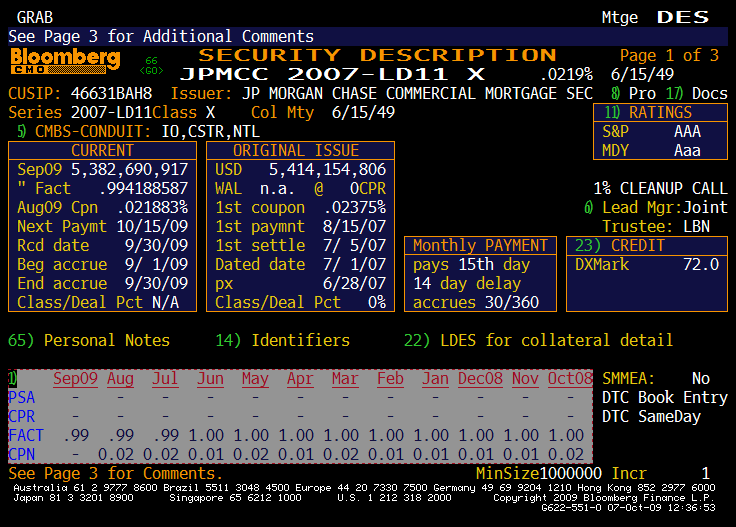Click the Monthly PAYMENT panel header

(480, 245)
